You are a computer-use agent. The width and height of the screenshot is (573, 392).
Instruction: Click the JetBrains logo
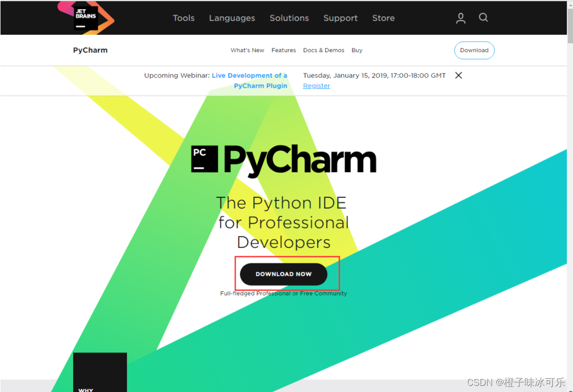(x=85, y=17)
